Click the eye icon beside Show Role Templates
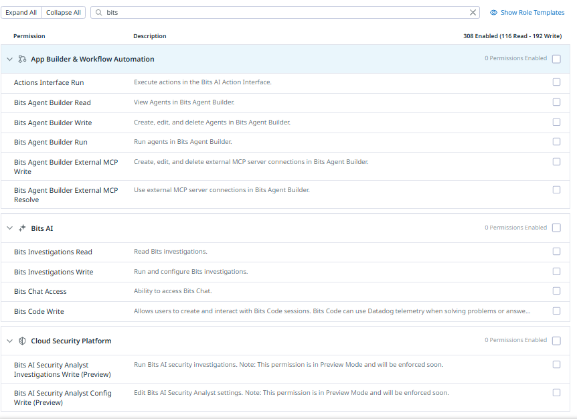577x419 pixels. click(x=493, y=13)
